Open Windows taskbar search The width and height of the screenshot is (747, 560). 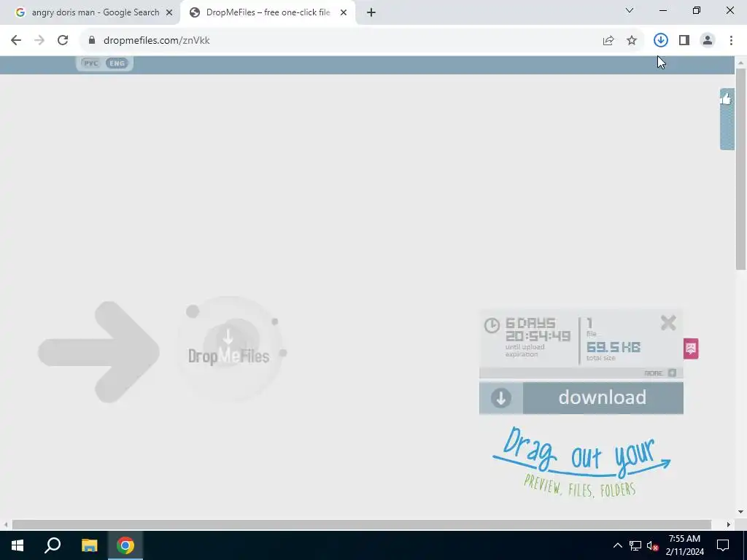pyautogui.click(x=53, y=545)
